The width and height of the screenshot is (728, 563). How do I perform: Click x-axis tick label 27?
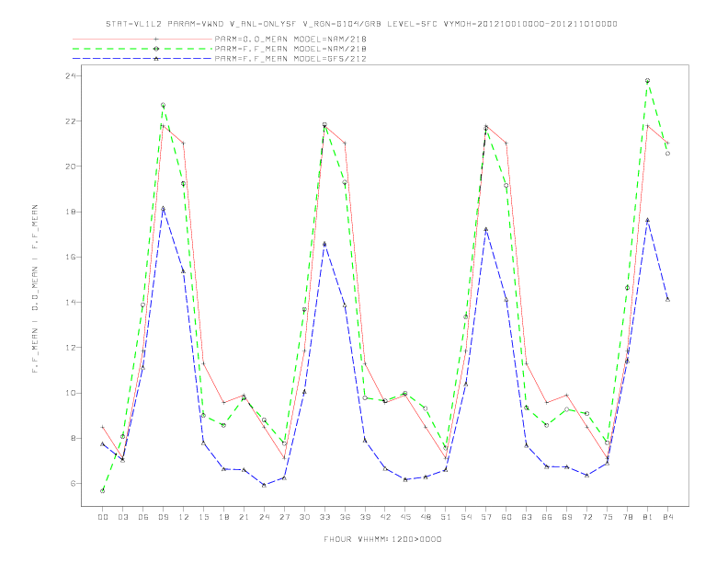pyautogui.click(x=284, y=517)
